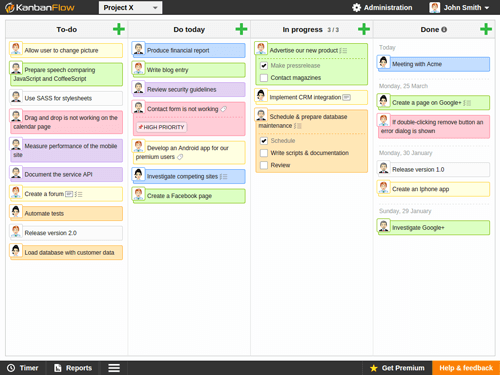This screenshot has width=500, height=375.
Task: Click the info icon next to Done
Action: tap(444, 29)
